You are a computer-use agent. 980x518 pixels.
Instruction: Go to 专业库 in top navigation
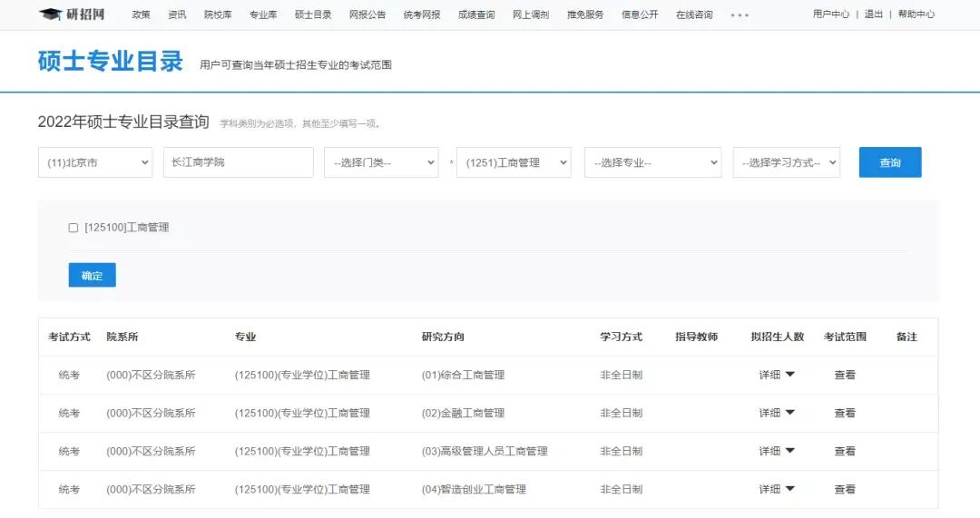[263, 15]
